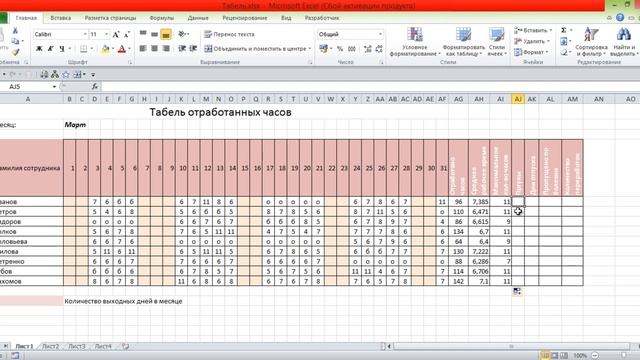Image resolution: width=640 pixels, height=360 pixels.
Task: Open the Разработчик tab
Action: [322, 18]
